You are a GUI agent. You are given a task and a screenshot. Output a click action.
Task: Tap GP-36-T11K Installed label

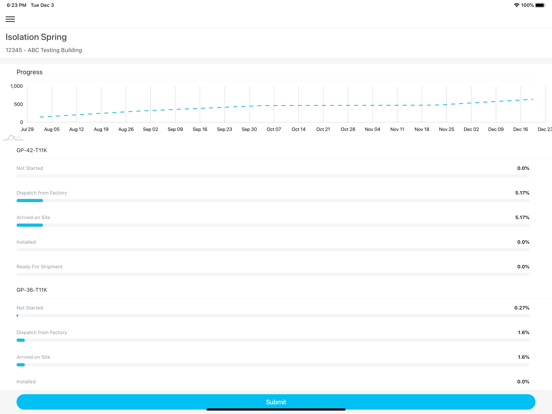[x=26, y=382]
